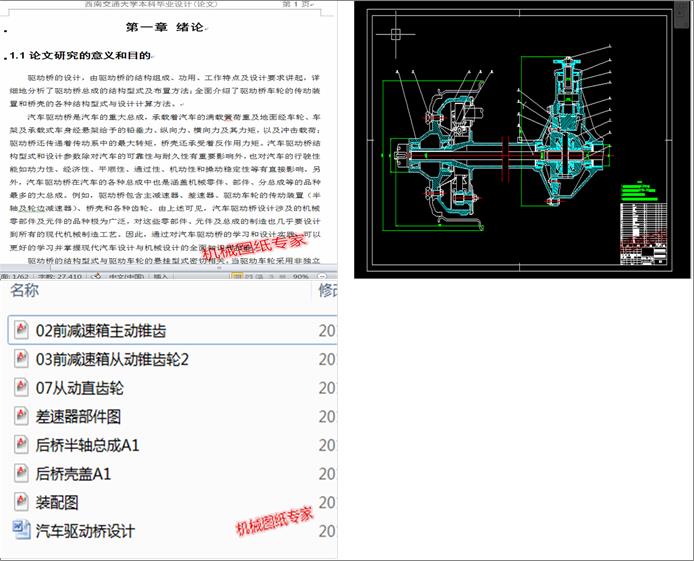694x561 pixels.
Task: Select the 后桥壳盖A1 file name
Action: tap(73, 474)
